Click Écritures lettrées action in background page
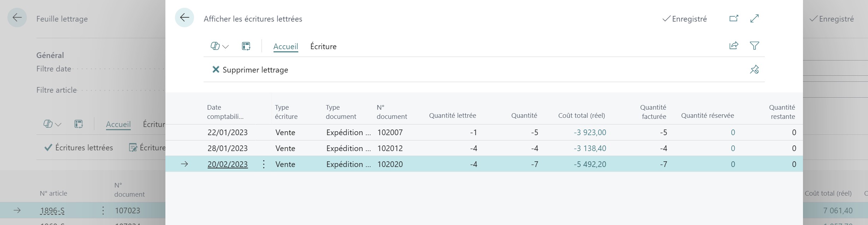Image resolution: width=868 pixels, height=225 pixels. coord(78,148)
